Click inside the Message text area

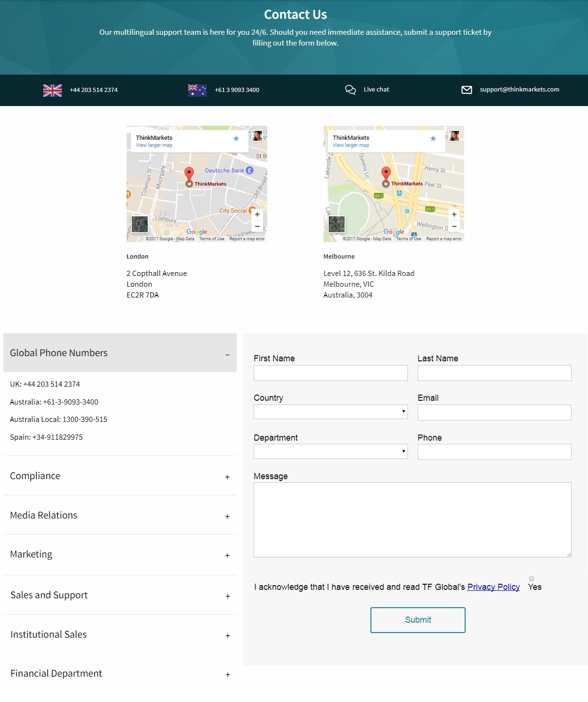point(412,519)
